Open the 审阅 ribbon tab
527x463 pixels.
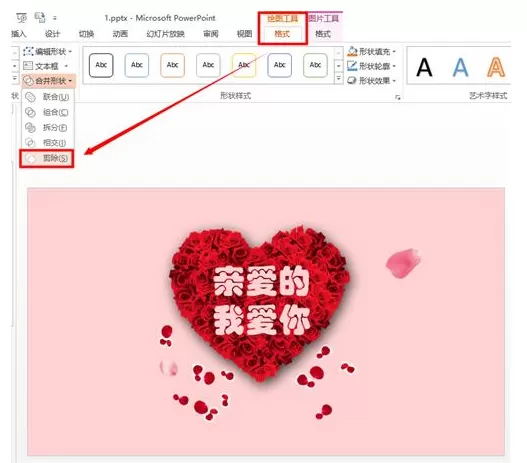click(211, 34)
